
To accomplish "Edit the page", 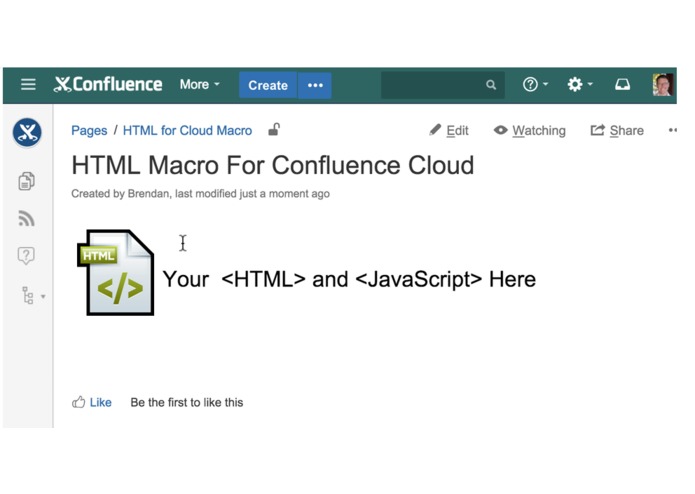I will (x=449, y=131).
